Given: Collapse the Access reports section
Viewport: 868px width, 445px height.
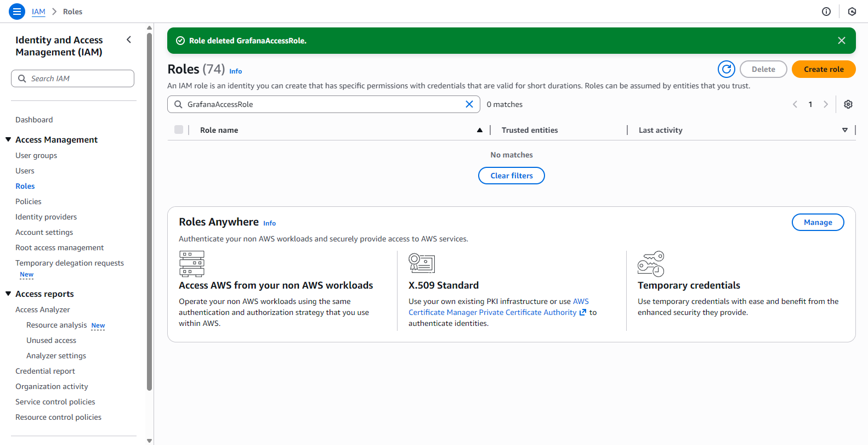Looking at the screenshot, I should (x=8, y=294).
